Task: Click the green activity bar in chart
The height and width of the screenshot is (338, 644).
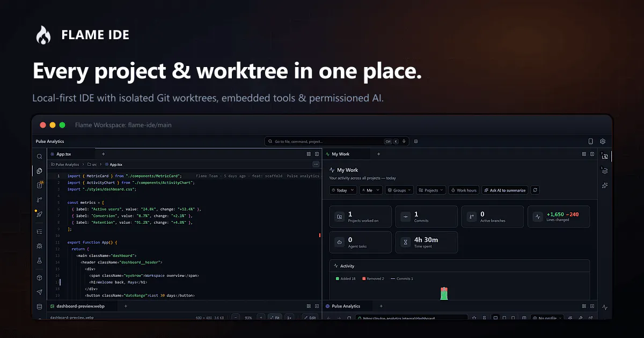Action: [444, 295]
